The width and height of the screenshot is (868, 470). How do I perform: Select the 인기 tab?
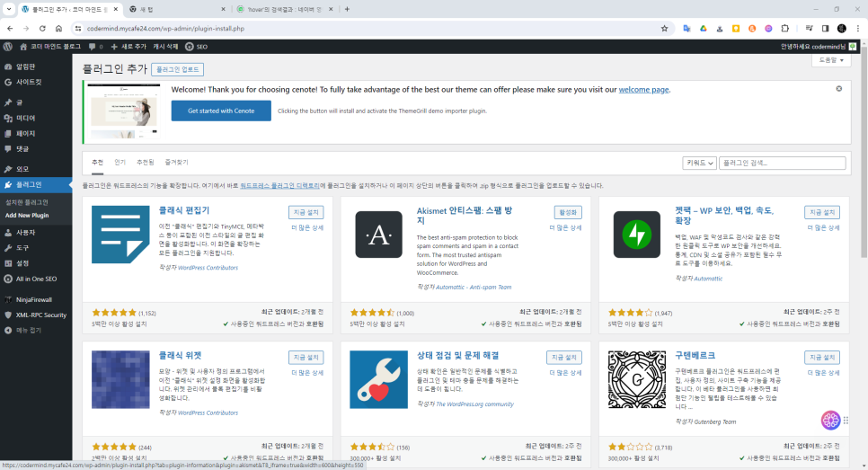(120, 162)
